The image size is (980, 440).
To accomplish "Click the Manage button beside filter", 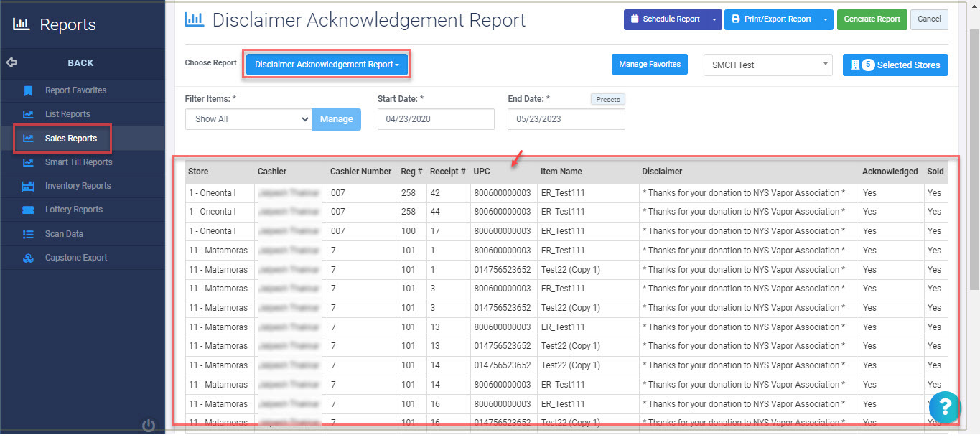I will click(x=336, y=119).
